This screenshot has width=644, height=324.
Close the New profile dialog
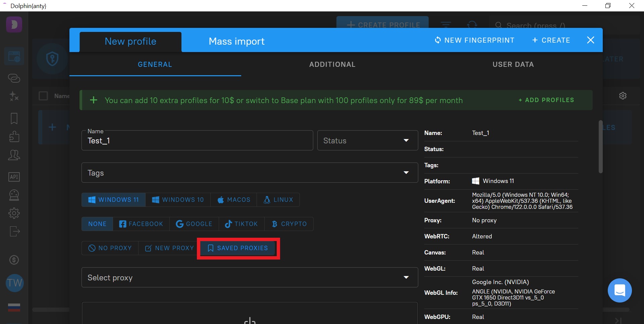pyautogui.click(x=591, y=40)
